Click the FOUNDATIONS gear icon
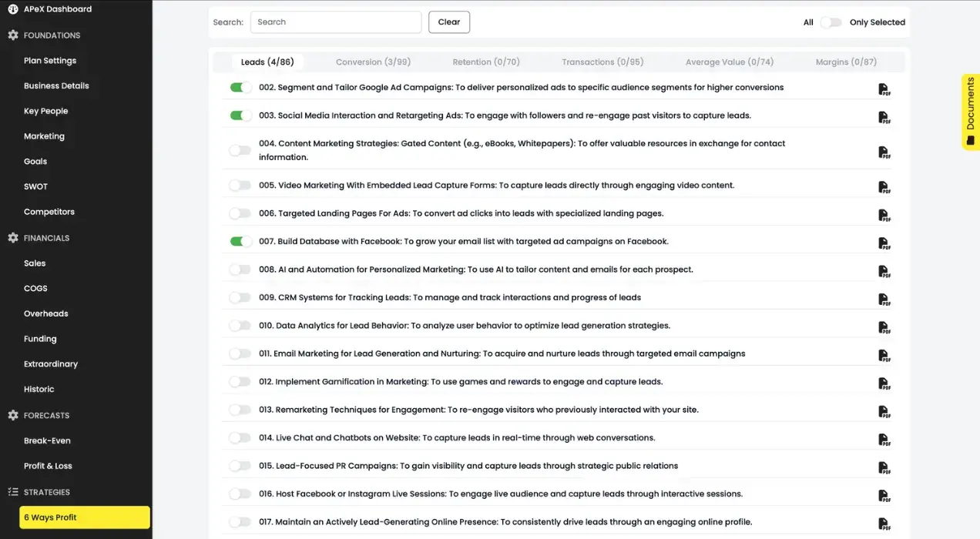The width and height of the screenshot is (980, 539). (13, 35)
